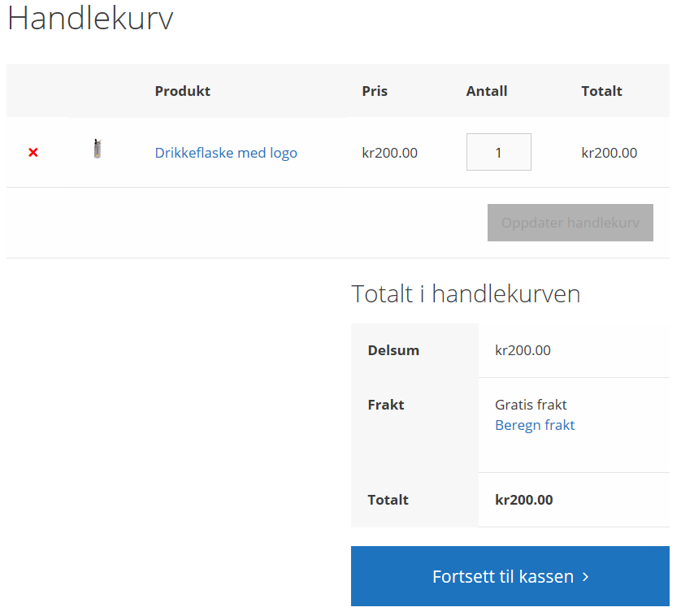Click the Totalt column header
Viewport: 681px width, 616px height.
point(601,91)
